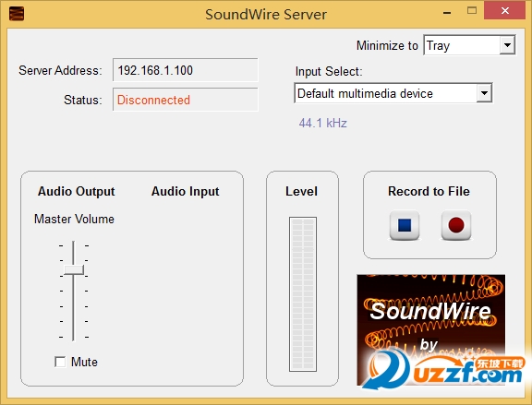Close the SoundWire Server window

click(505, 11)
